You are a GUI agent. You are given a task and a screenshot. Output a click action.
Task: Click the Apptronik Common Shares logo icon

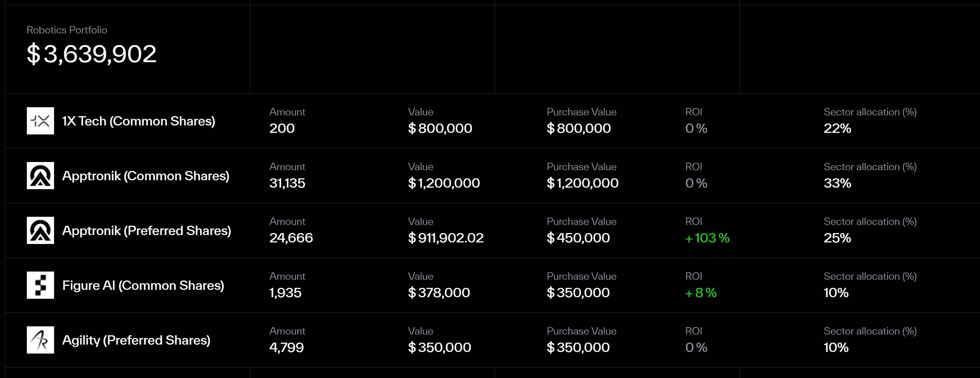40,176
